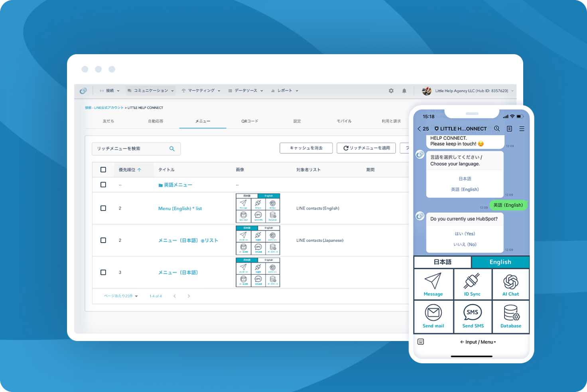Check the Menu (English) * list row checkbox
The width and height of the screenshot is (587, 392).
point(103,208)
